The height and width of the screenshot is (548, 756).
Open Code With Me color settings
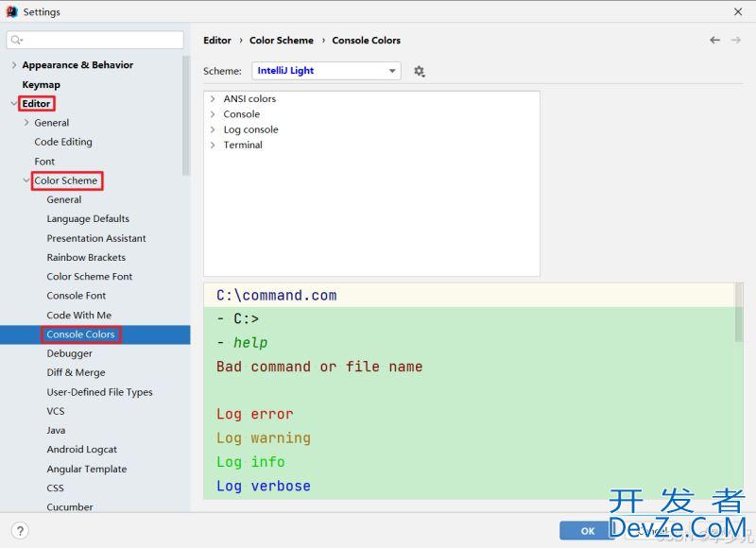[79, 316]
